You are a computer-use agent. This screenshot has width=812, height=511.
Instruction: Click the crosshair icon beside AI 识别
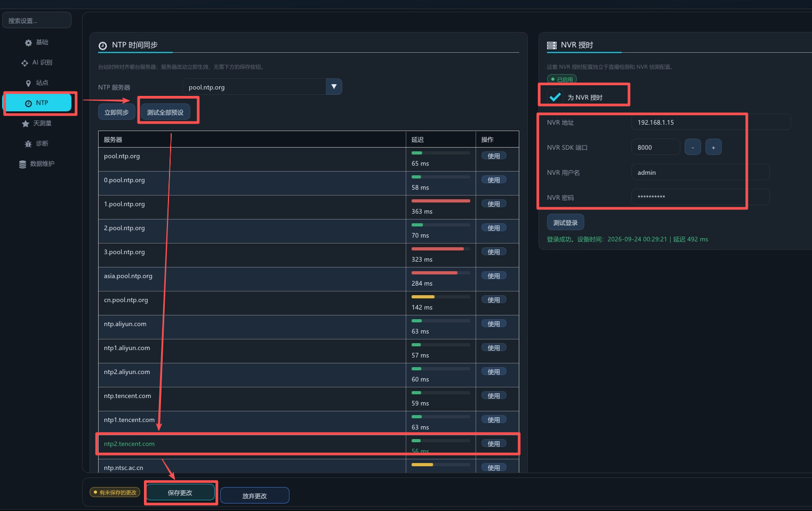point(25,63)
